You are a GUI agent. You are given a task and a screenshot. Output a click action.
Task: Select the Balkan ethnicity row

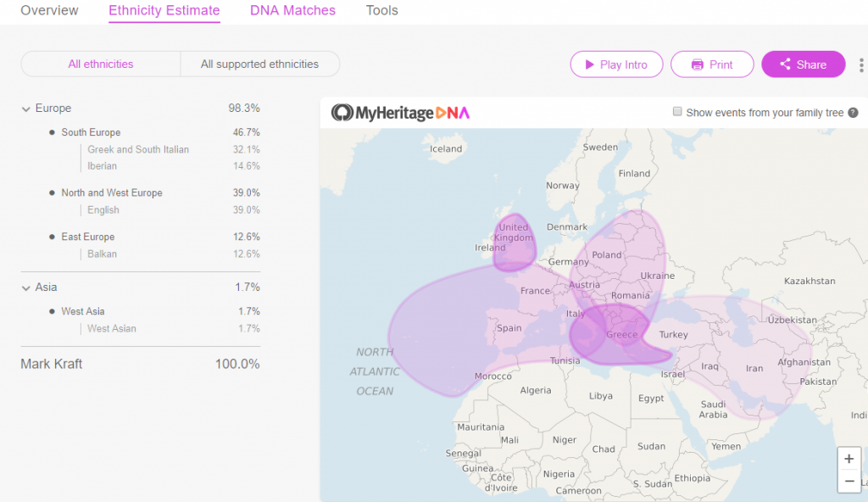tap(173, 254)
